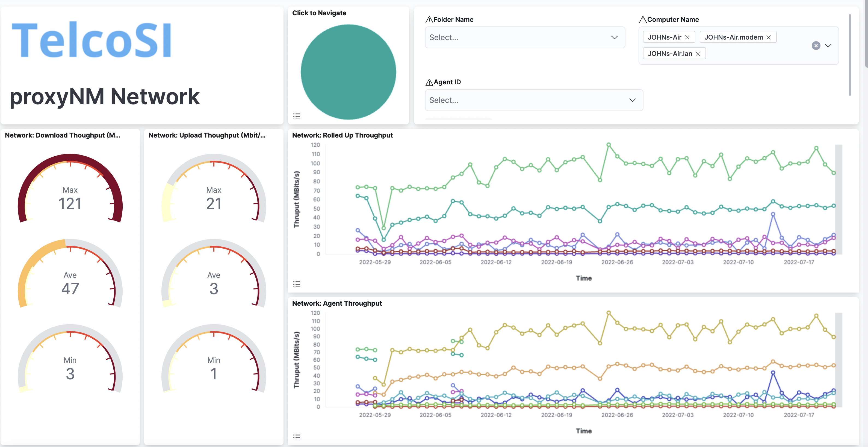Click the TelcoSI logo

click(x=92, y=40)
